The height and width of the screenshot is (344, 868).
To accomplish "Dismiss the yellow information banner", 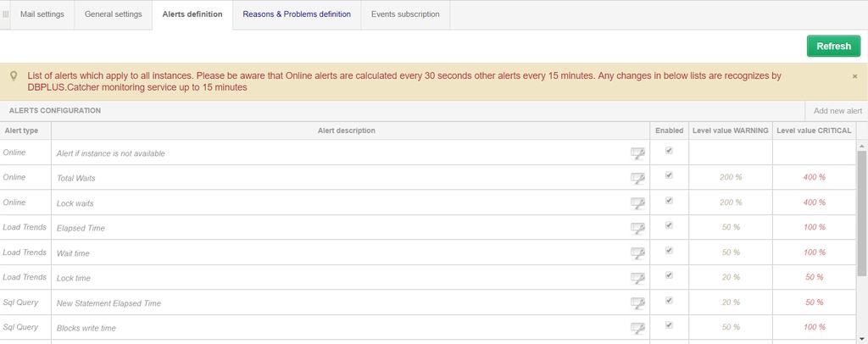I will tap(854, 76).
